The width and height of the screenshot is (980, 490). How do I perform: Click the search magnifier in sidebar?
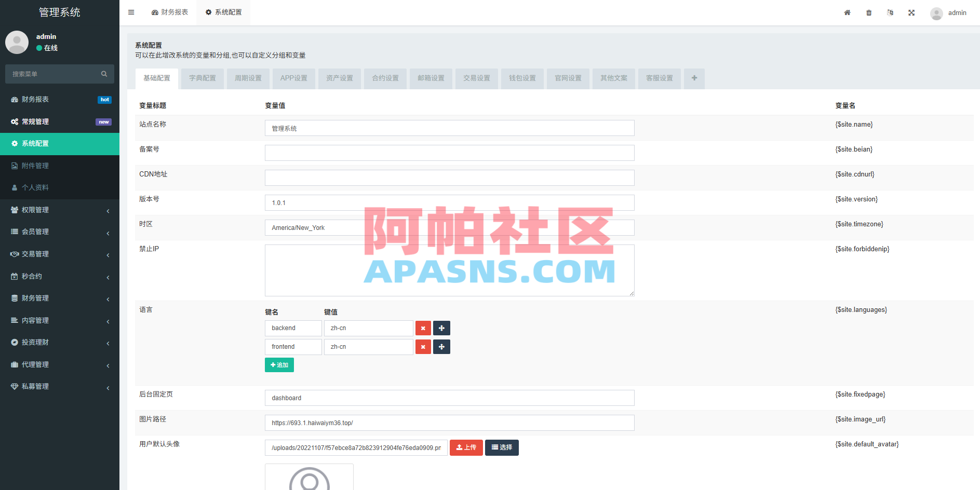[104, 74]
